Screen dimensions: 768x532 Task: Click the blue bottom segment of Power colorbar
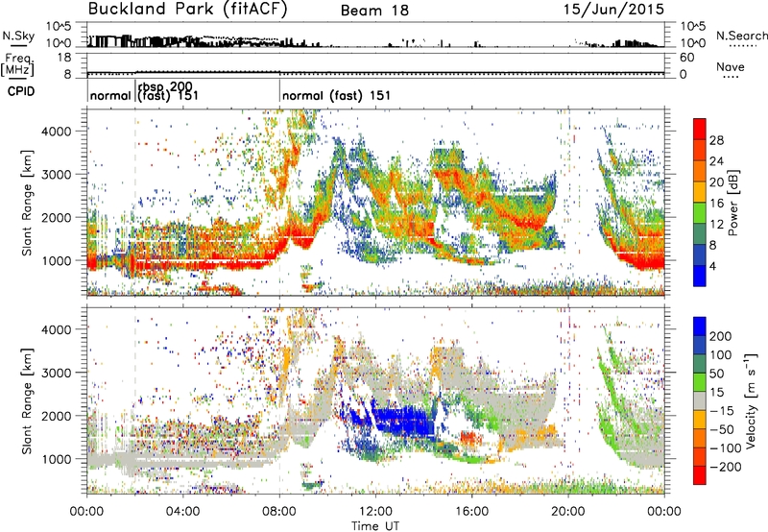[700, 276]
